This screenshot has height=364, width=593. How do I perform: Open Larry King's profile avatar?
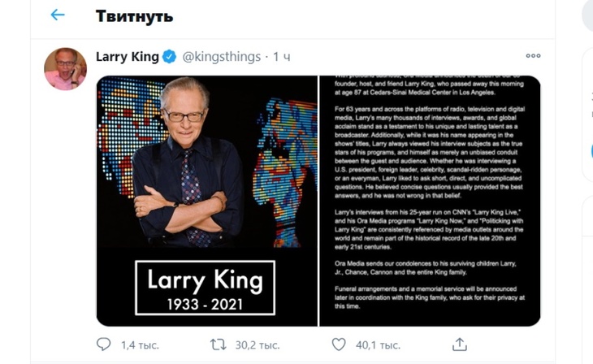pos(65,69)
